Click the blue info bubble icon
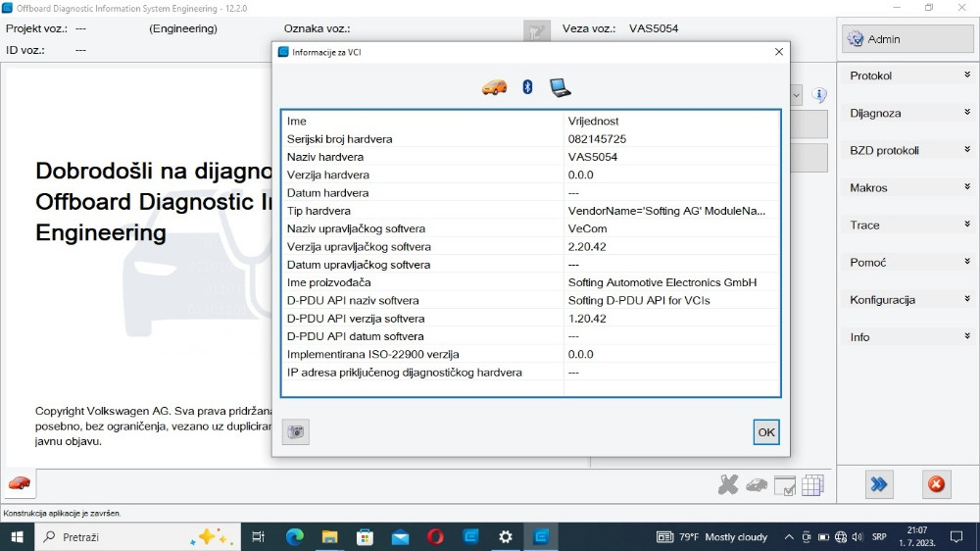Viewport: 980px width, 551px height. 819,95
